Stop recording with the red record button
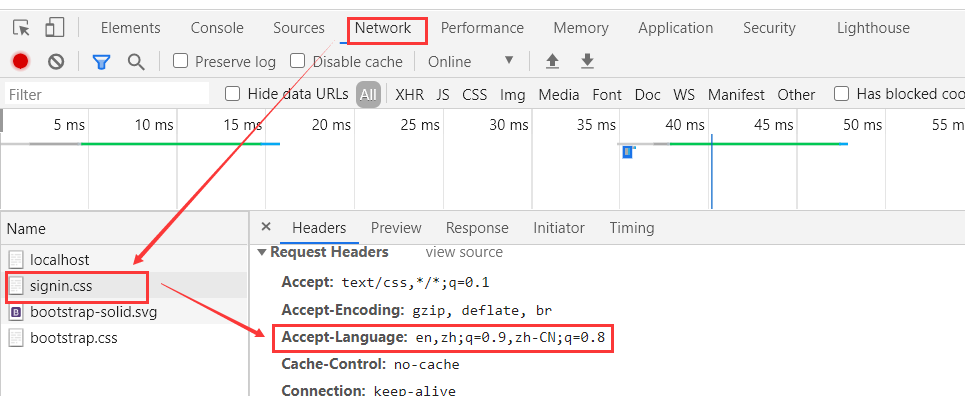 (x=20, y=61)
